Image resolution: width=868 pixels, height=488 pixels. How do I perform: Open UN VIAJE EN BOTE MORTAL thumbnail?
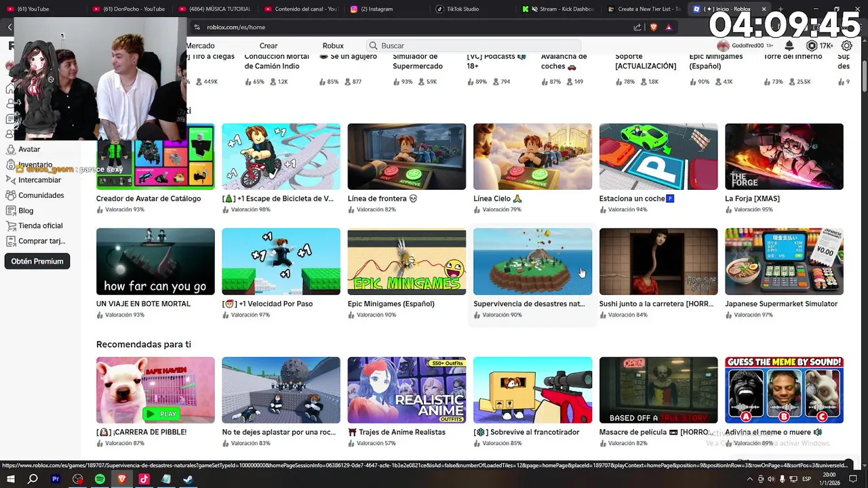(155, 262)
